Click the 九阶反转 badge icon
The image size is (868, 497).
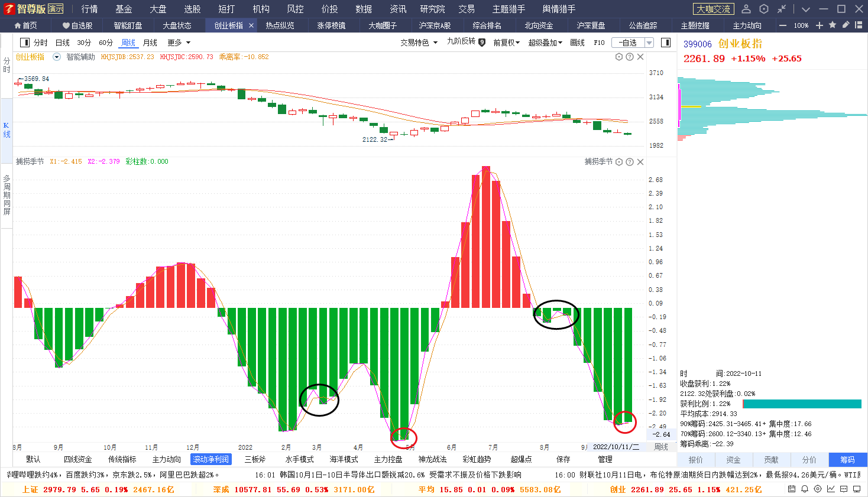[x=482, y=43]
